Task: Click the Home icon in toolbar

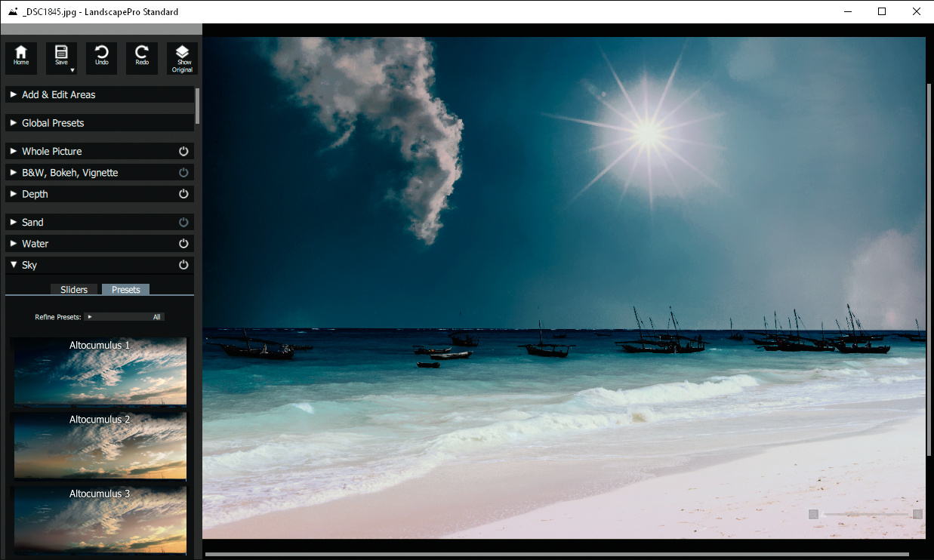Action: pyautogui.click(x=21, y=54)
